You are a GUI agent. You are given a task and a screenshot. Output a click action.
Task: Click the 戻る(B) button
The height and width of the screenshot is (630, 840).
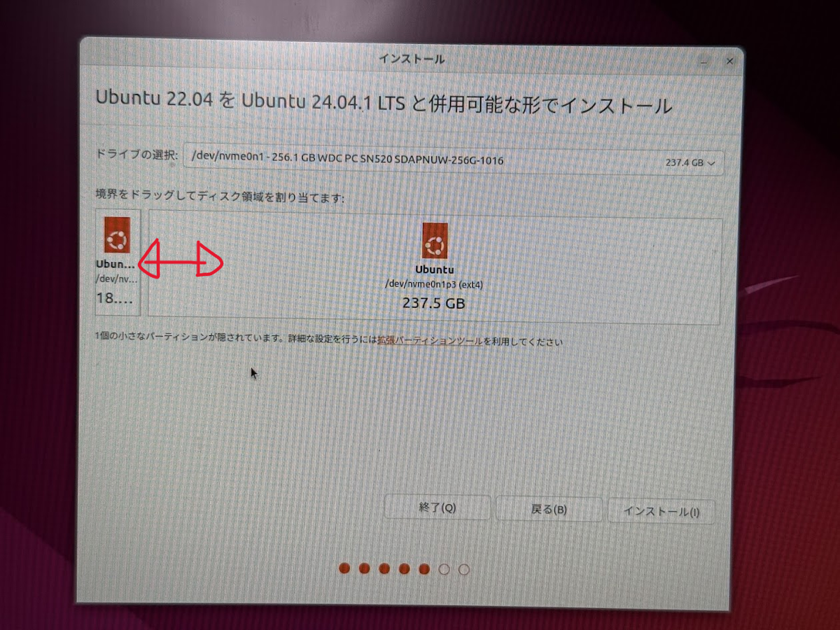(x=549, y=510)
